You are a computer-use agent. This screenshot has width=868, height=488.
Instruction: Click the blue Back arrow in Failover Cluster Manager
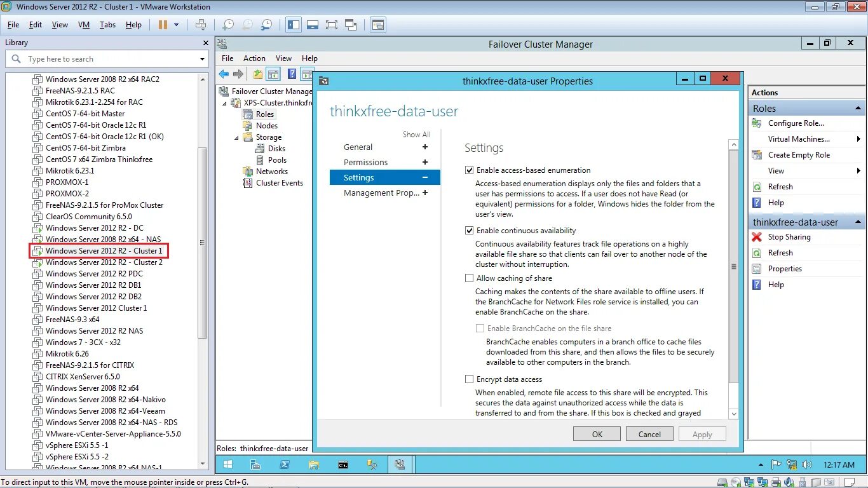tap(224, 74)
